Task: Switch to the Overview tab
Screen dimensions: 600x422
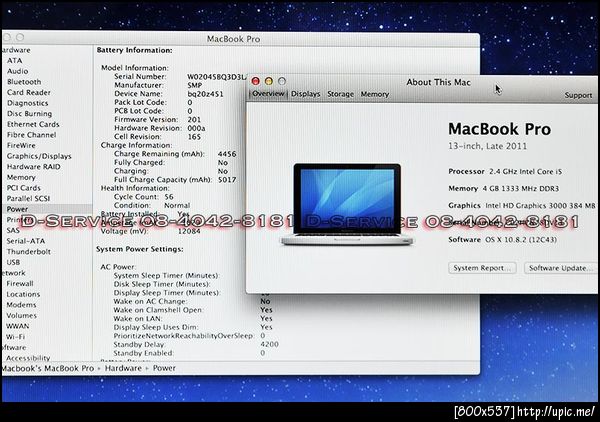Action: 268,94
